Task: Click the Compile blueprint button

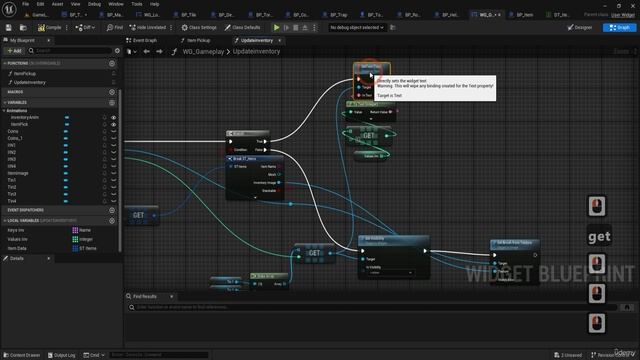Action: click(x=49, y=27)
